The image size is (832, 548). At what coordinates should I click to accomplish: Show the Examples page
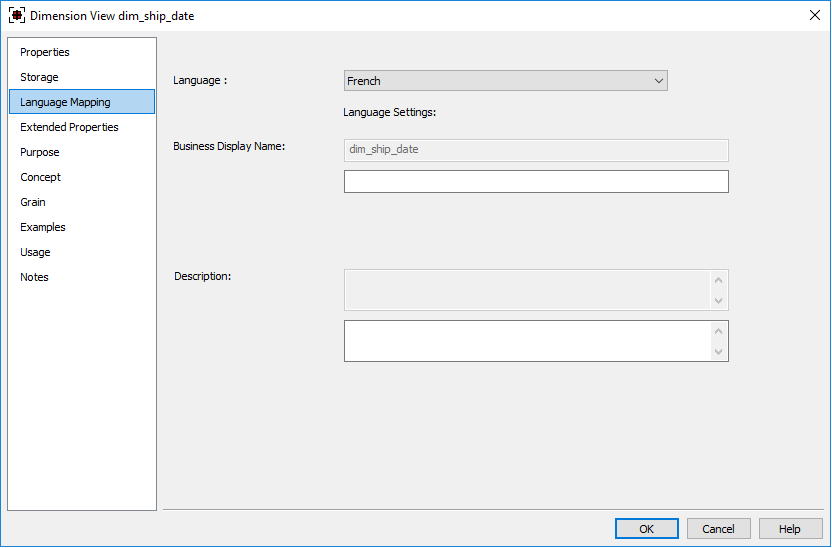[x=43, y=227]
